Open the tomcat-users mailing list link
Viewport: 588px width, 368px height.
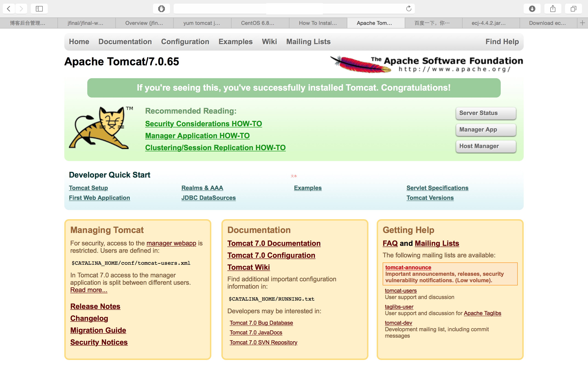(401, 290)
